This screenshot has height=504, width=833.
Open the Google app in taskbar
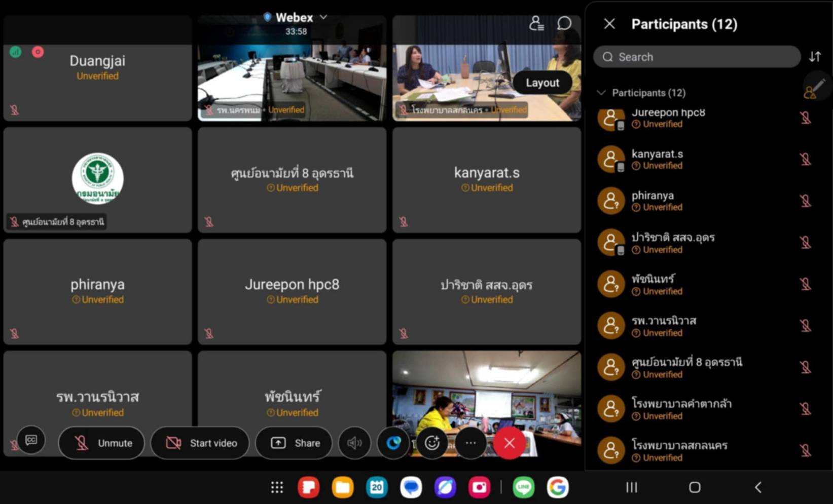(x=557, y=487)
